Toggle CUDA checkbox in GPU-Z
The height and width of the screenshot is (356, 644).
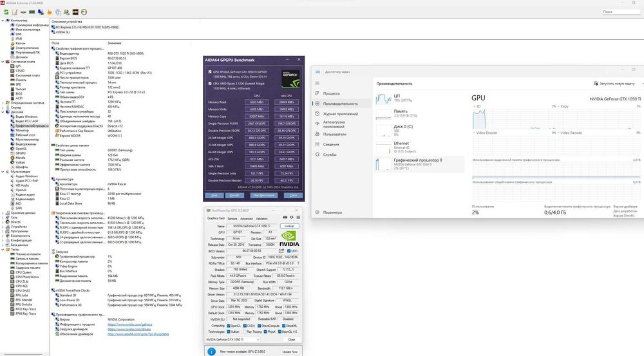pyautogui.click(x=245, y=326)
